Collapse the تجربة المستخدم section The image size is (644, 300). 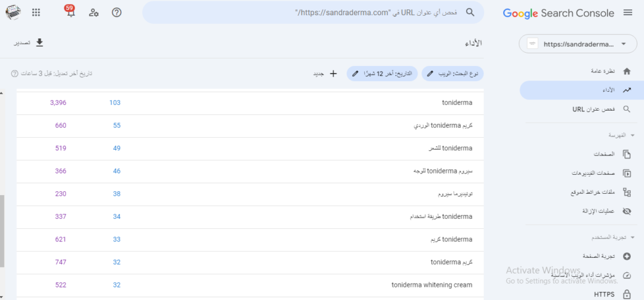(x=633, y=237)
